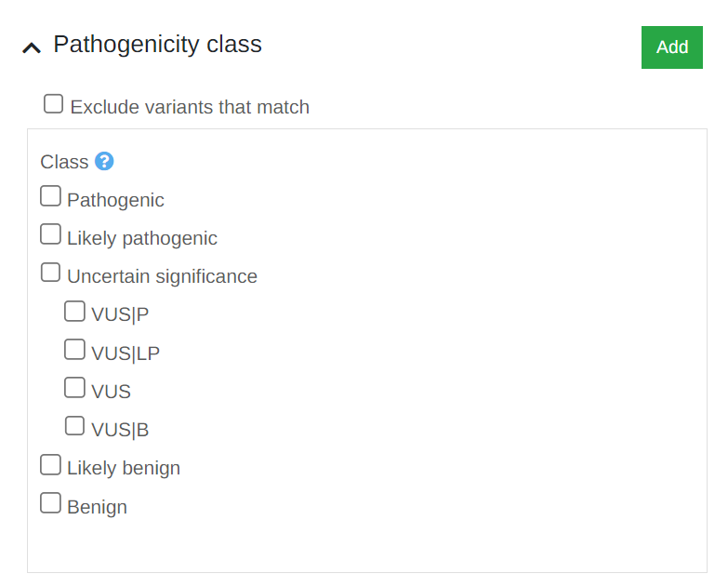
Task: Tick the Likely benign checkbox
Action: (x=50, y=464)
